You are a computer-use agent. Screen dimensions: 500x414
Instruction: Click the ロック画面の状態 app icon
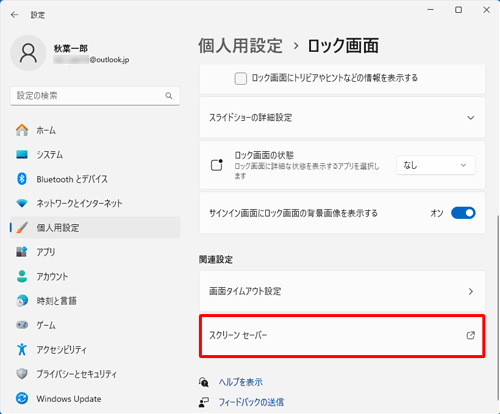[217, 165]
